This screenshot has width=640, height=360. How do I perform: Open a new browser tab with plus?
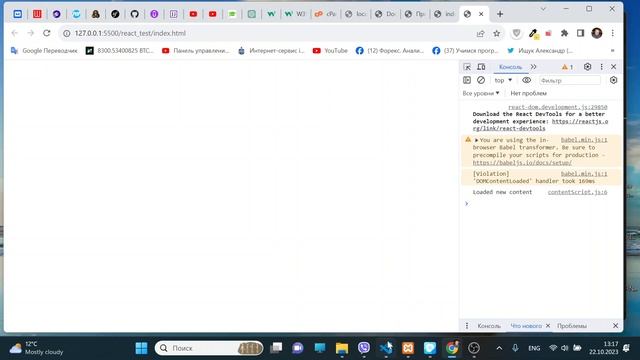pos(500,14)
